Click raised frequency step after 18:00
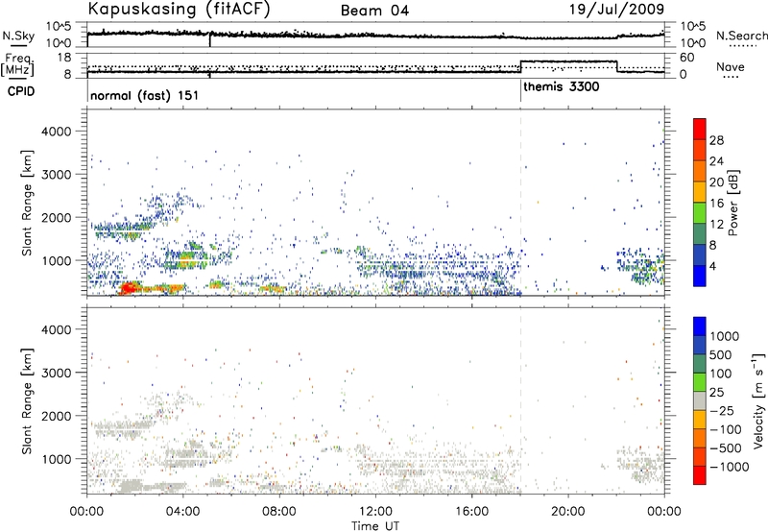The height and width of the screenshot is (532, 768). click(x=568, y=61)
